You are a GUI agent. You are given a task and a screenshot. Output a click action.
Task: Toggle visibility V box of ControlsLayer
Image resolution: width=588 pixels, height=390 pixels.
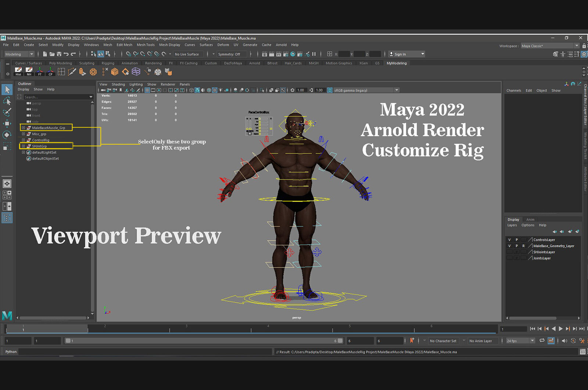[509, 240]
